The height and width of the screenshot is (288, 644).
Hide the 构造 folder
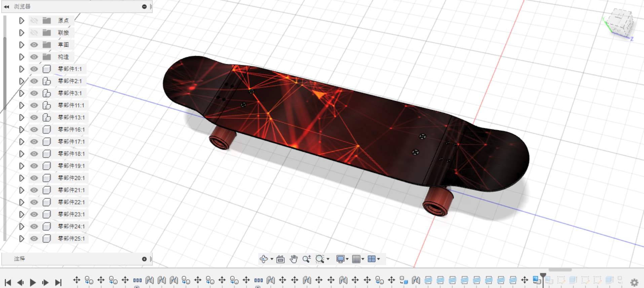[x=34, y=57]
